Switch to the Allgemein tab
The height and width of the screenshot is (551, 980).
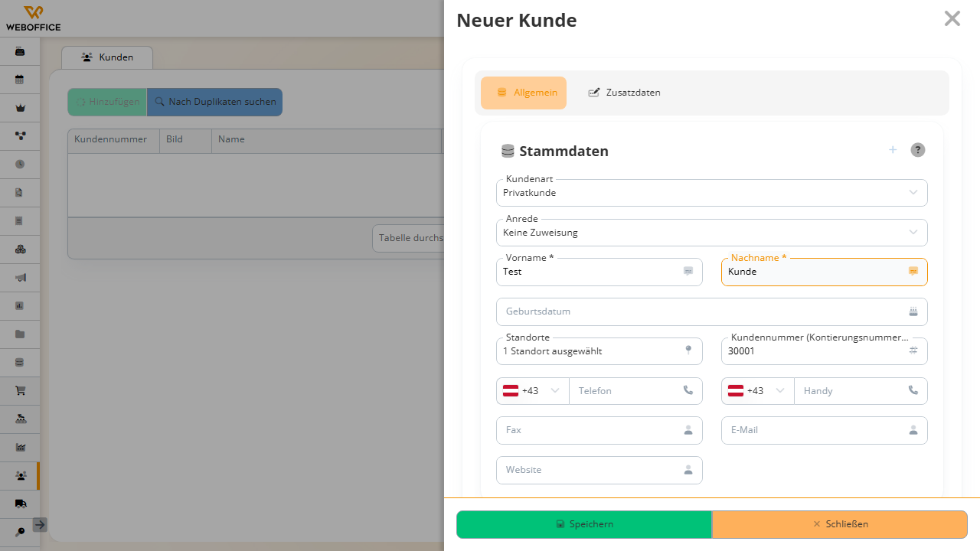click(x=524, y=93)
